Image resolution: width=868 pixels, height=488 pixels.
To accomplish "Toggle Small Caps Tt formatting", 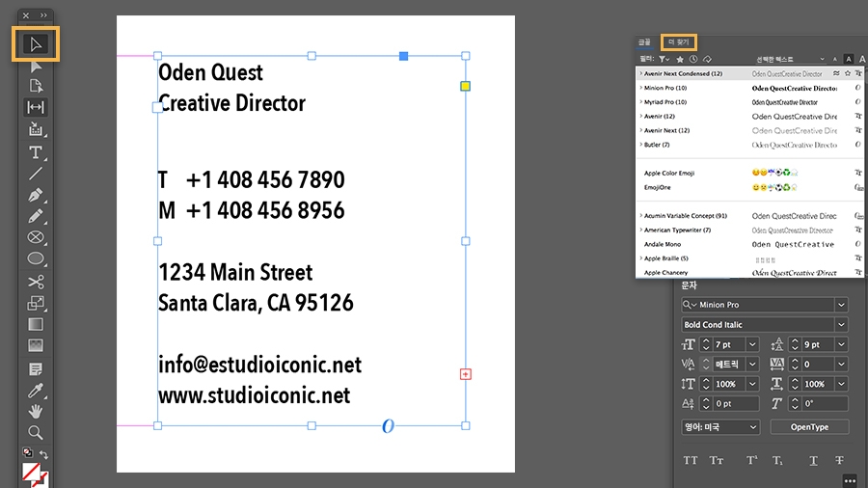I will point(717,460).
